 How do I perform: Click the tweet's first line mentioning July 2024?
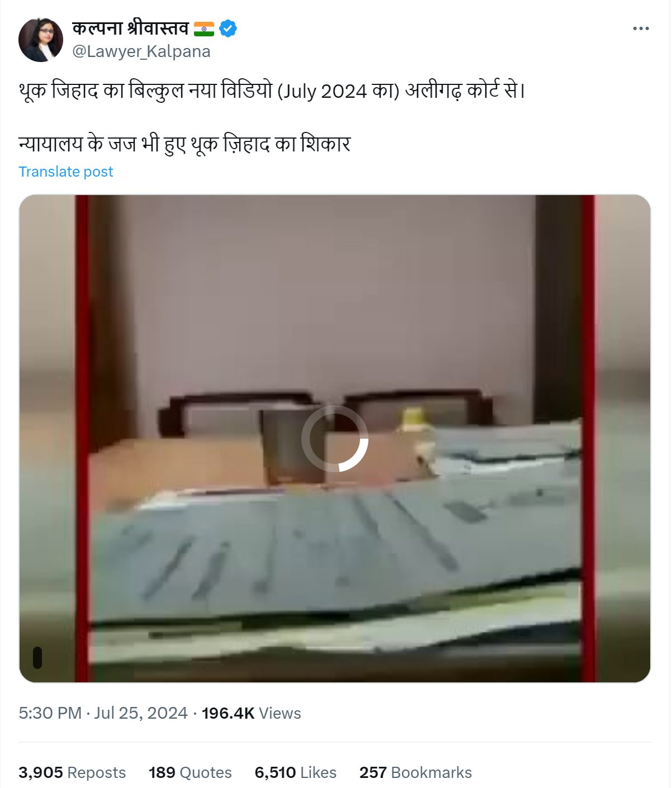tap(272, 91)
